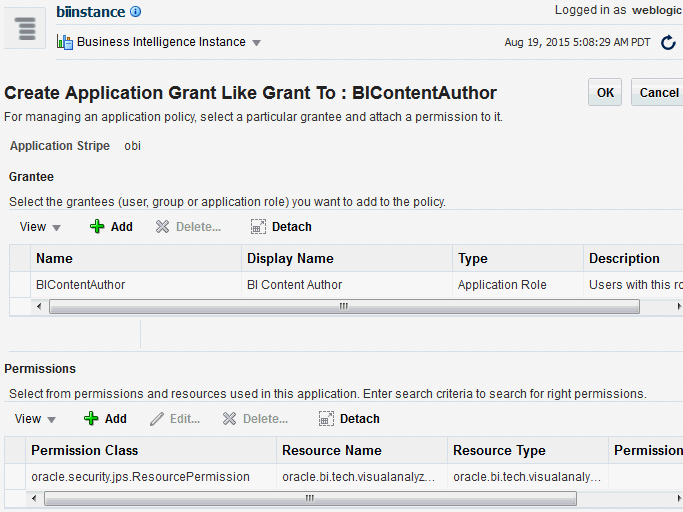Image resolution: width=683 pixels, height=512 pixels.
Task: Click the obi application stripe value
Action: click(x=132, y=146)
